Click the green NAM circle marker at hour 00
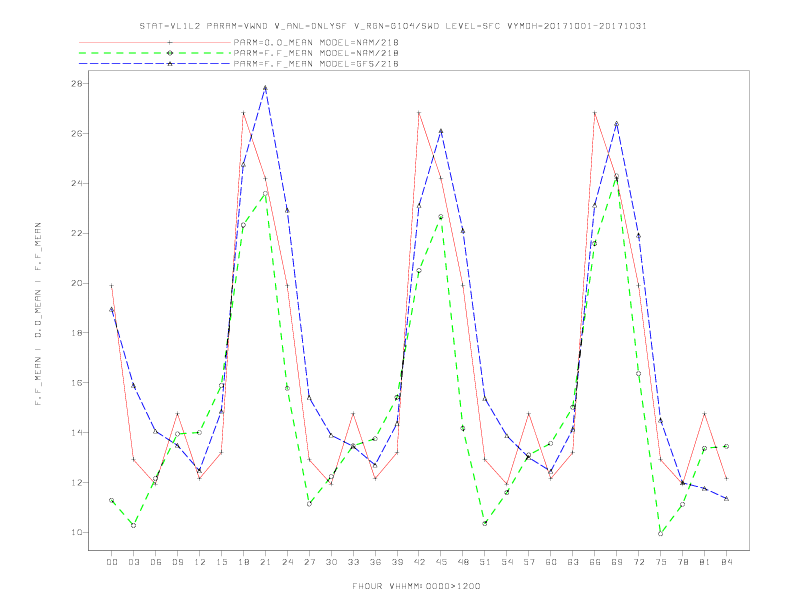 pos(112,500)
